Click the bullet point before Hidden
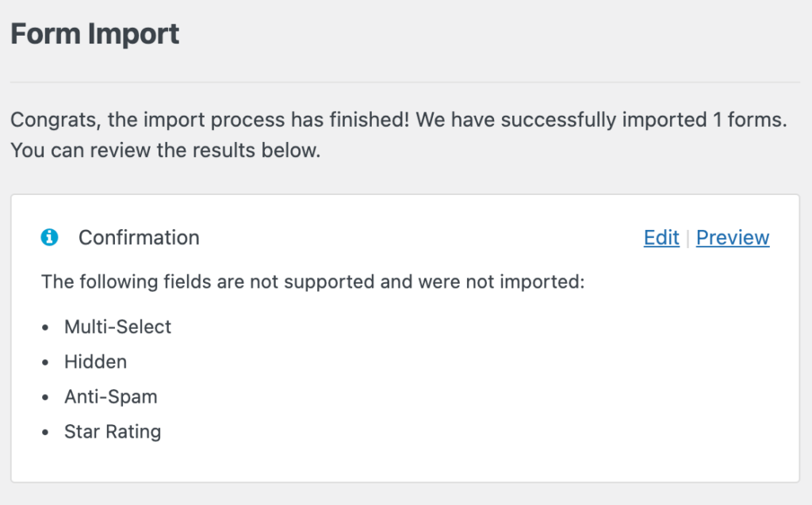The image size is (812, 505). (47, 362)
